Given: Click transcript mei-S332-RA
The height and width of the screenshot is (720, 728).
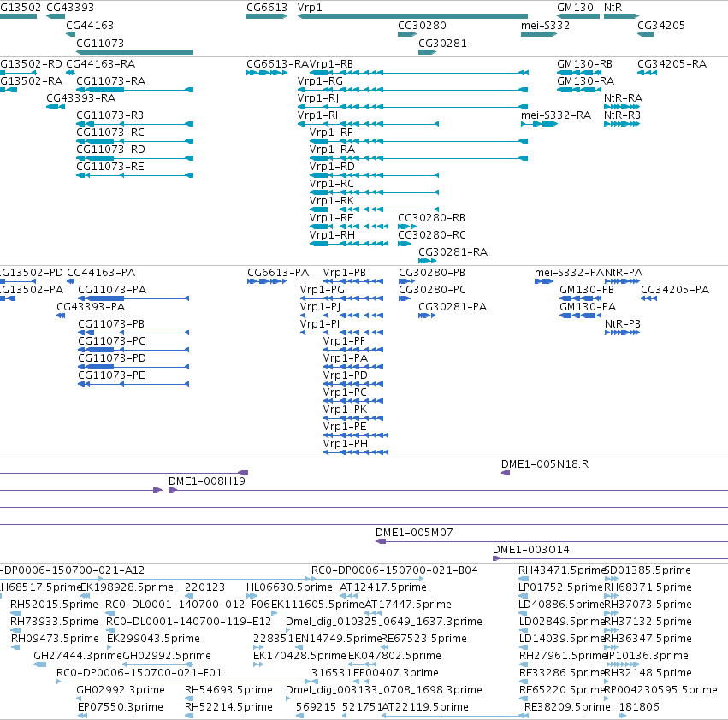Looking at the screenshot, I should point(556,115).
